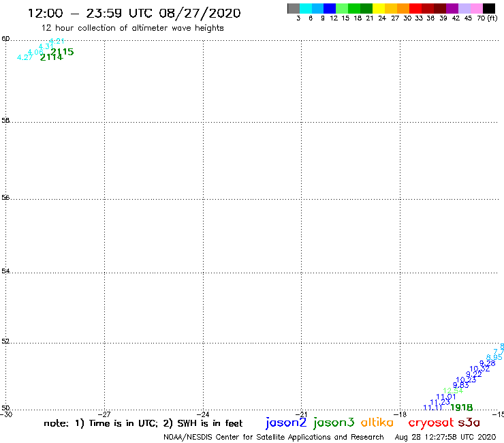Click the light blue legend swatch before 9
Viewport: 504px width, 443px height.
click(x=317, y=8)
